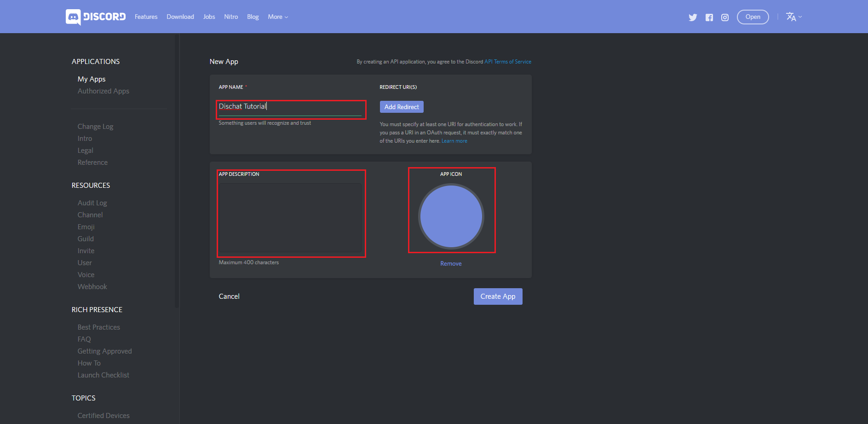The image size is (868, 424).
Task: Open Webhook resource page
Action: (92, 287)
